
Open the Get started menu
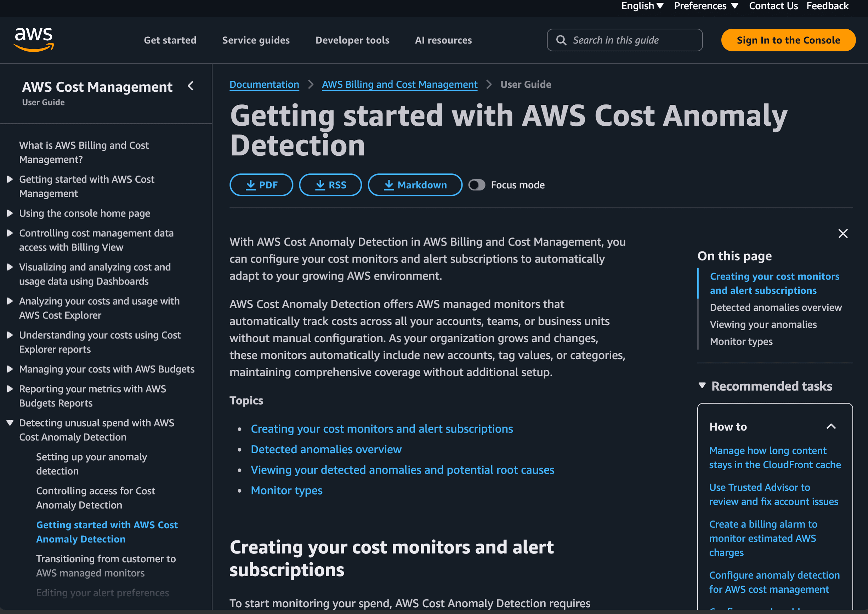click(170, 40)
